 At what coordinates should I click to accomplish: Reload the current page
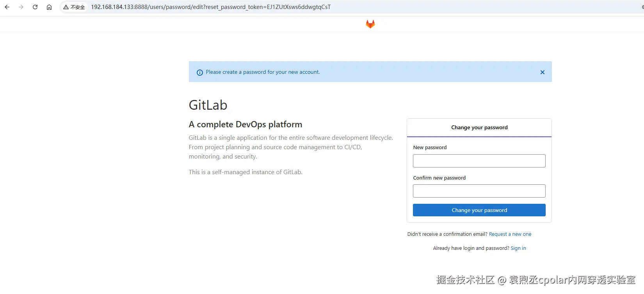coord(35,7)
